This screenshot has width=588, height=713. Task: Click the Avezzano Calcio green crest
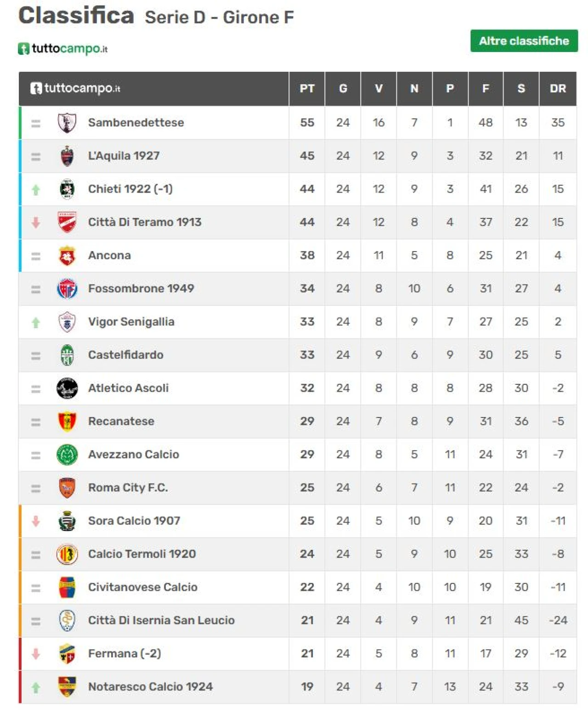click(67, 455)
